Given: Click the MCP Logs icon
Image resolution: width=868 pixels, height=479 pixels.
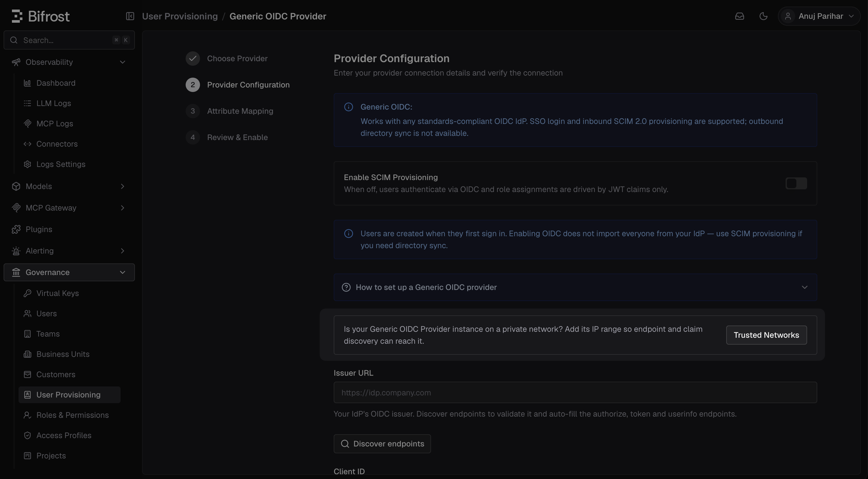Looking at the screenshot, I should (x=27, y=124).
